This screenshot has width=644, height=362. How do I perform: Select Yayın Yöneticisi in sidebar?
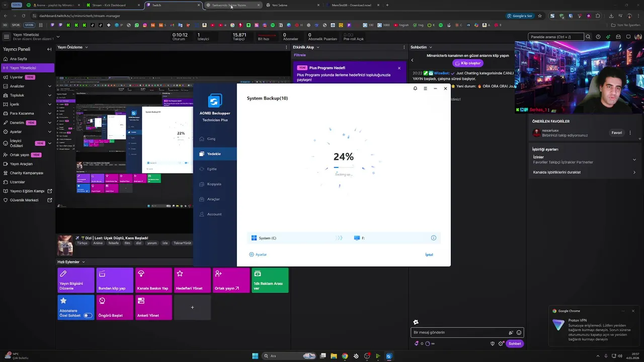tap(27, 68)
